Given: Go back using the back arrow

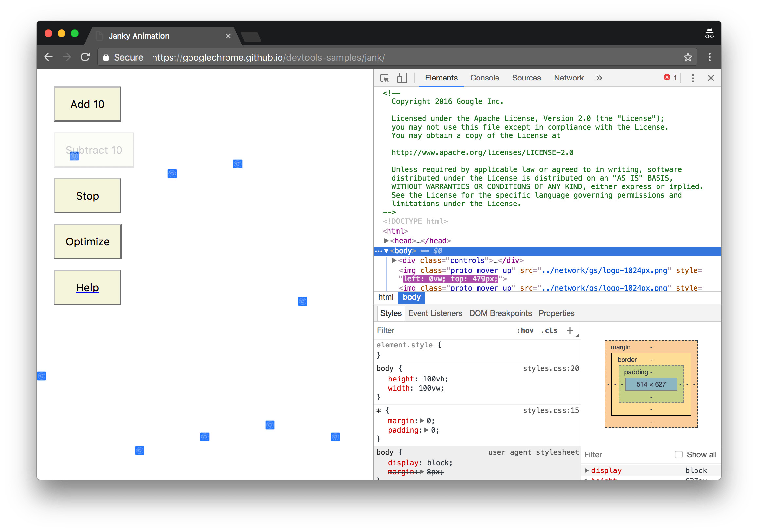Looking at the screenshot, I should point(48,58).
